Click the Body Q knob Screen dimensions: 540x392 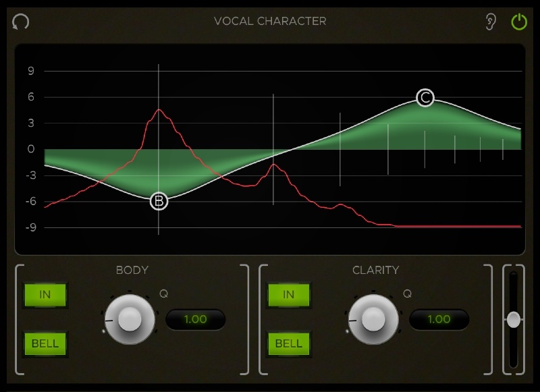click(x=130, y=319)
